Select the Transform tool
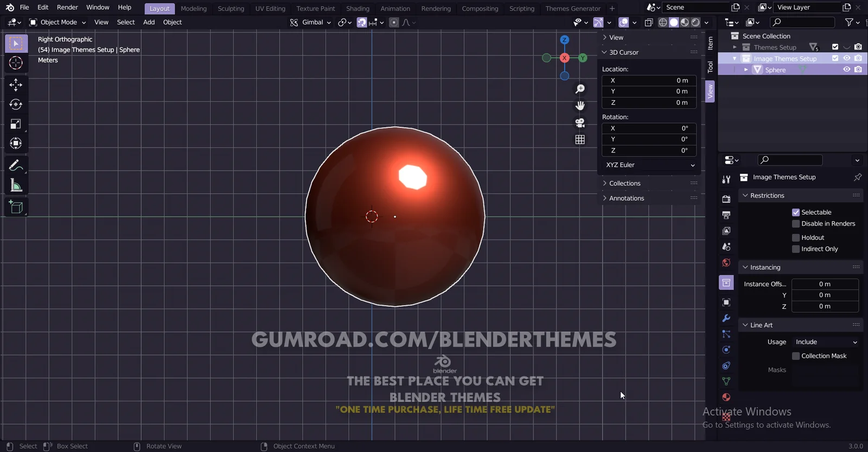Screen dimensions: 868x452 16,144
